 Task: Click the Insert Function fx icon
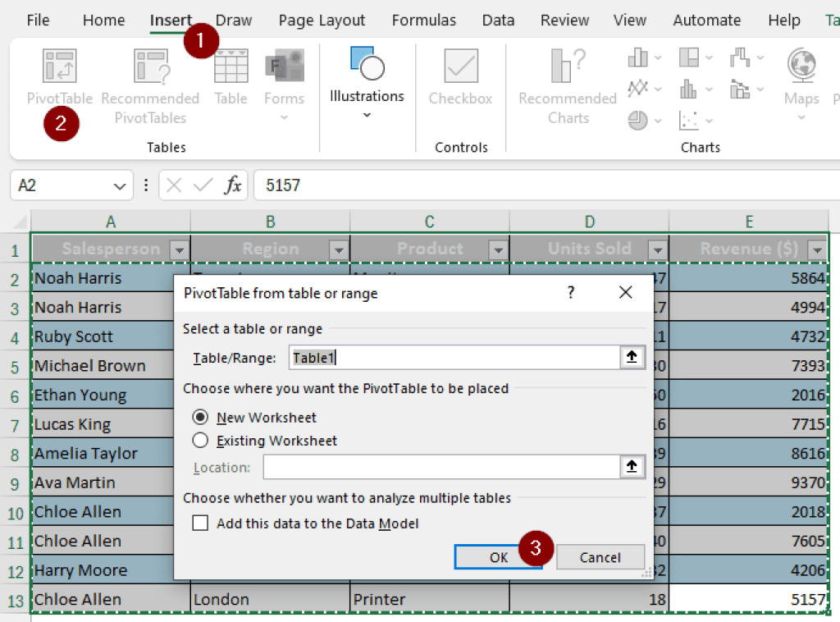(x=233, y=185)
